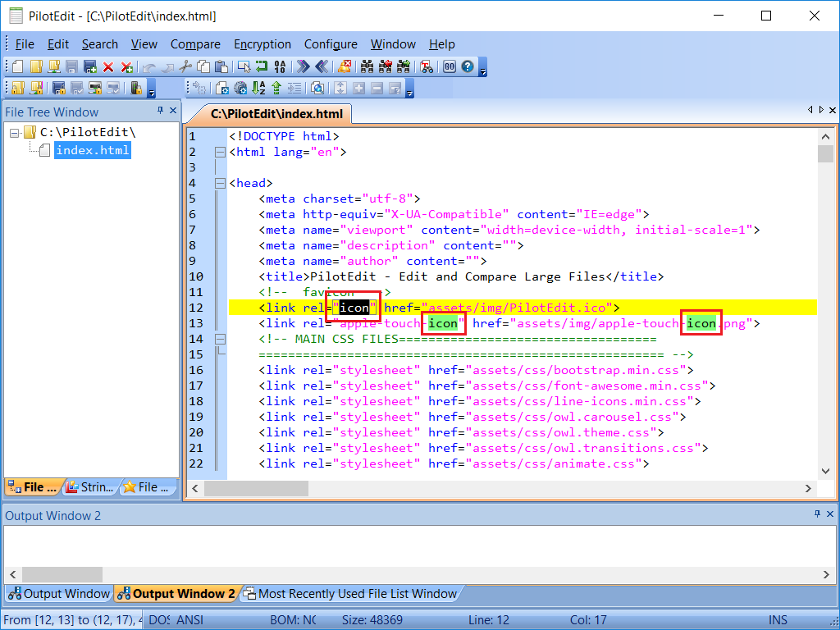Click the file preview magnifier icon
The image size is (840, 630).
click(317, 88)
